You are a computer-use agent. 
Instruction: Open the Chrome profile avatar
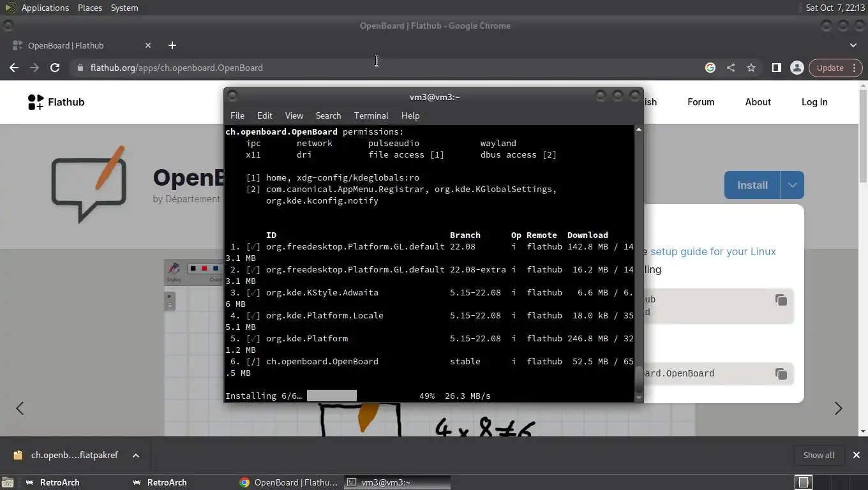click(x=797, y=68)
